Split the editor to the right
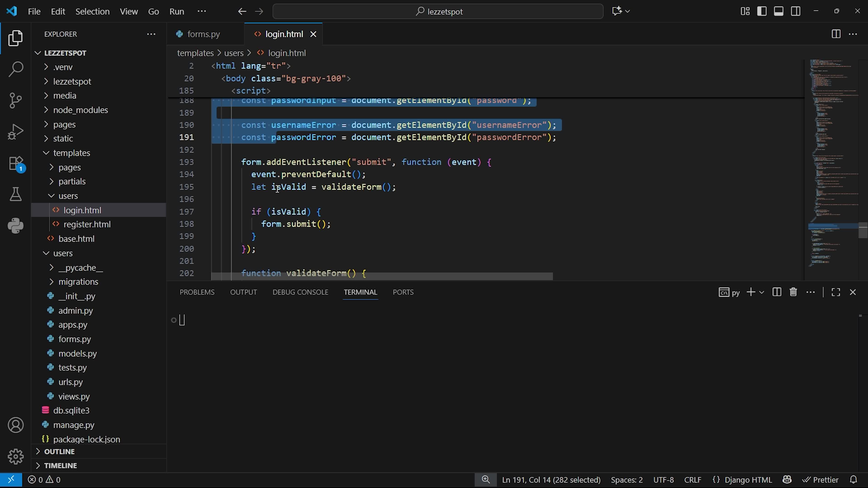This screenshot has height=488, width=868. click(x=836, y=34)
